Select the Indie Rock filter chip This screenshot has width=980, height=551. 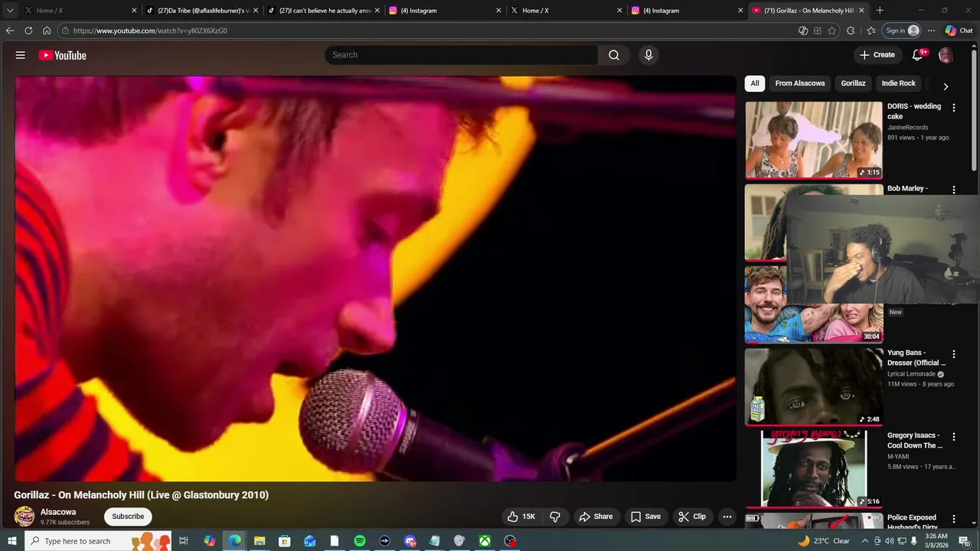tap(899, 83)
